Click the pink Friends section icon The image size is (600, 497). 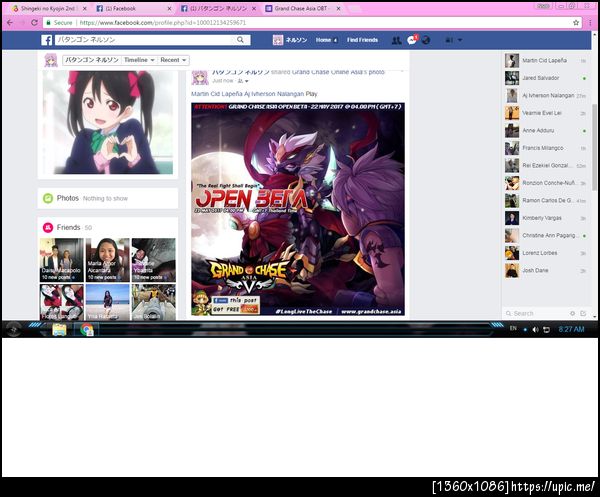click(x=48, y=227)
